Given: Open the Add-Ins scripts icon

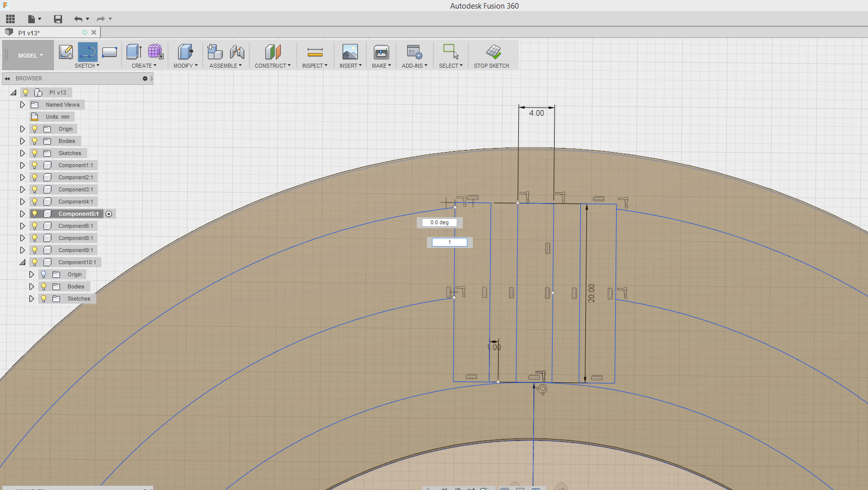Looking at the screenshot, I should coord(414,52).
